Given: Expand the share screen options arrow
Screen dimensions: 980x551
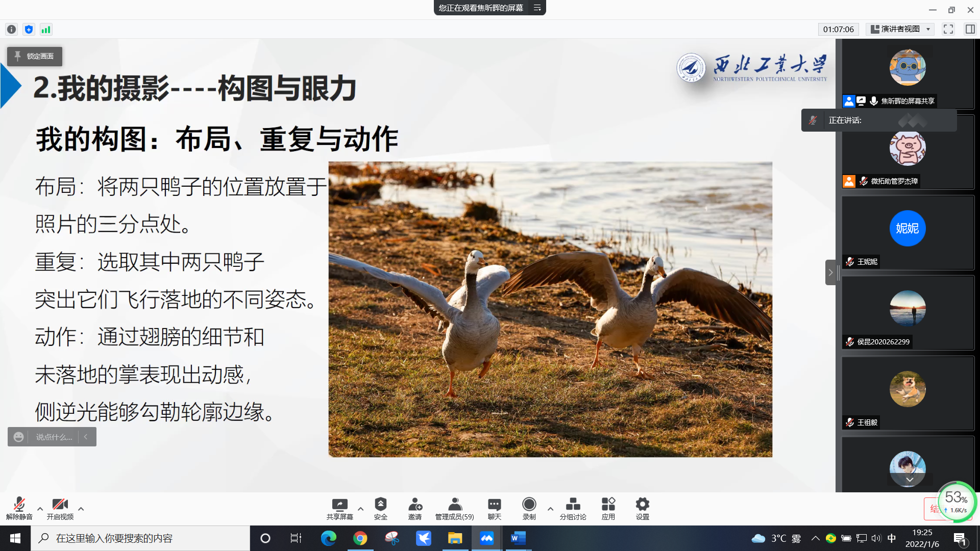Looking at the screenshot, I should (360, 509).
